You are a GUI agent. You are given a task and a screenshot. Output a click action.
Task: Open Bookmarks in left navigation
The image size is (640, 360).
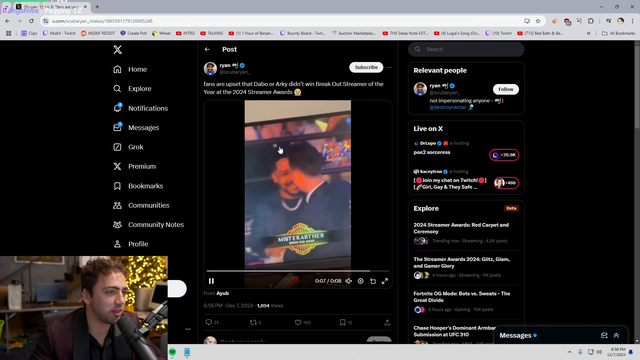click(138, 186)
